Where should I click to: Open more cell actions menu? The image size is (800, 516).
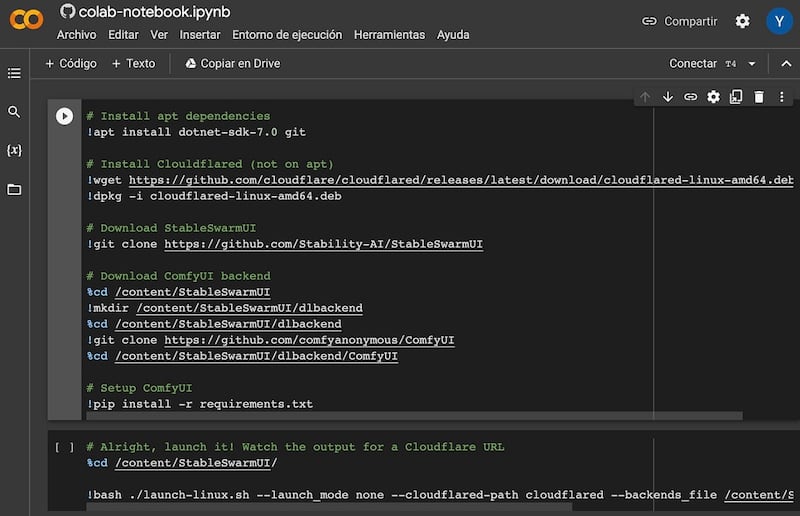(x=781, y=97)
